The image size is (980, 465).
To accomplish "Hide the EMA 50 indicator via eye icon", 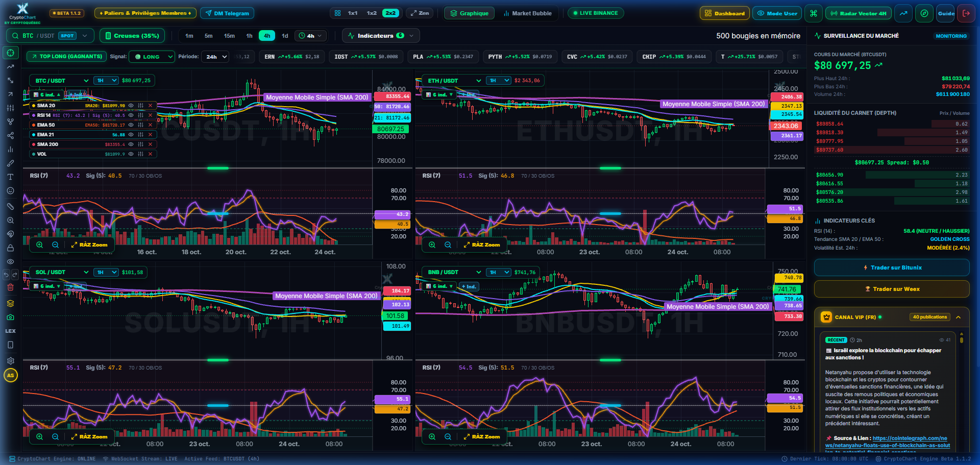I will pyautogui.click(x=131, y=125).
